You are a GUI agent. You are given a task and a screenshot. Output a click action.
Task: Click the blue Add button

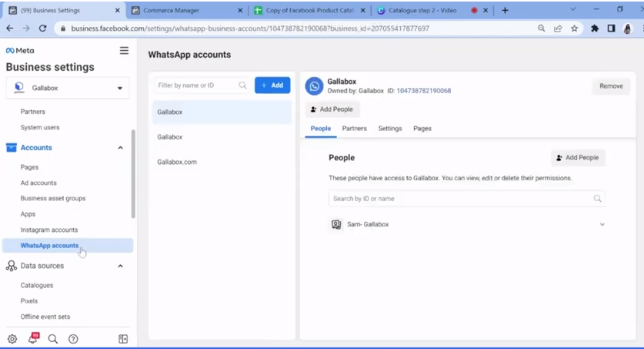point(272,85)
